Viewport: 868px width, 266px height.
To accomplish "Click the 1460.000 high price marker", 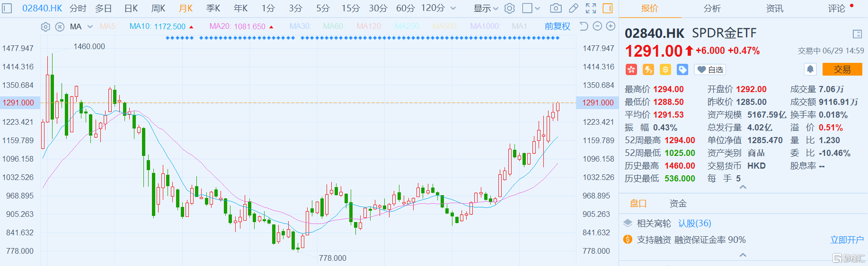I will click(89, 46).
